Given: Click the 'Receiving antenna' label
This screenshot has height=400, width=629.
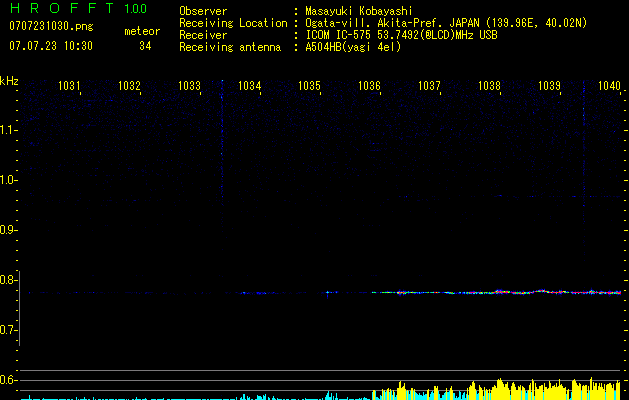Looking at the screenshot, I should (x=230, y=47).
